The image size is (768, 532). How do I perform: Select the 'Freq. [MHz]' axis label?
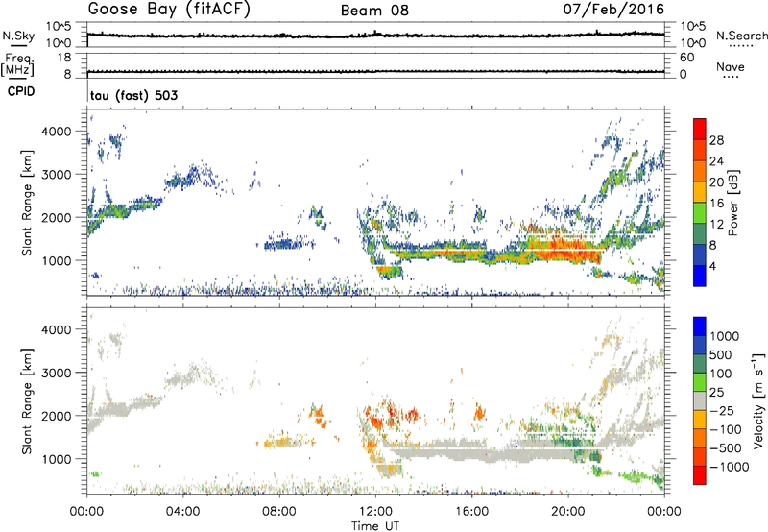point(17,65)
